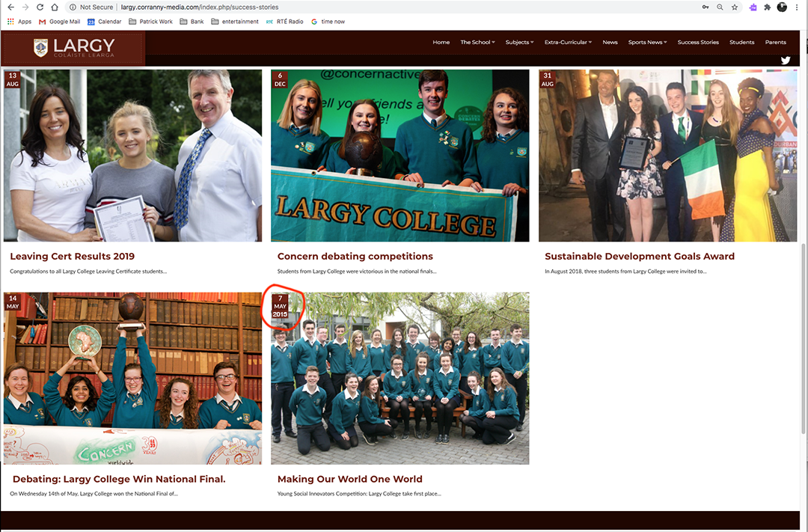
Task: Open Chrome three-dot menu
Action: pyautogui.click(x=798, y=7)
